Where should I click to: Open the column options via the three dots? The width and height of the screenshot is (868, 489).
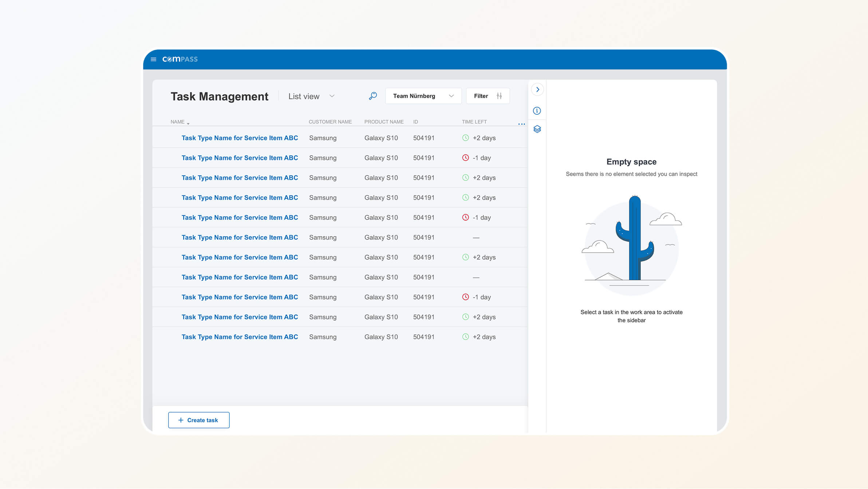pyautogui.click(x=521, y=124)
